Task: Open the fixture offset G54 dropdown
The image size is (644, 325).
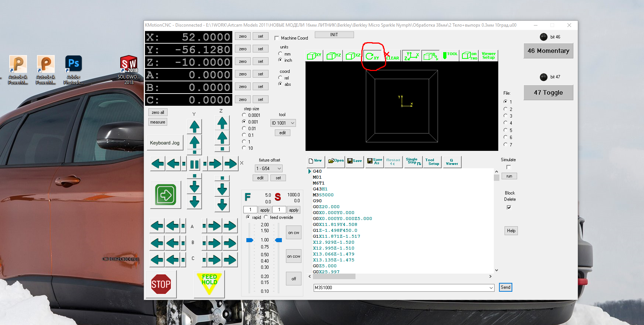Action: coord(279,169)
